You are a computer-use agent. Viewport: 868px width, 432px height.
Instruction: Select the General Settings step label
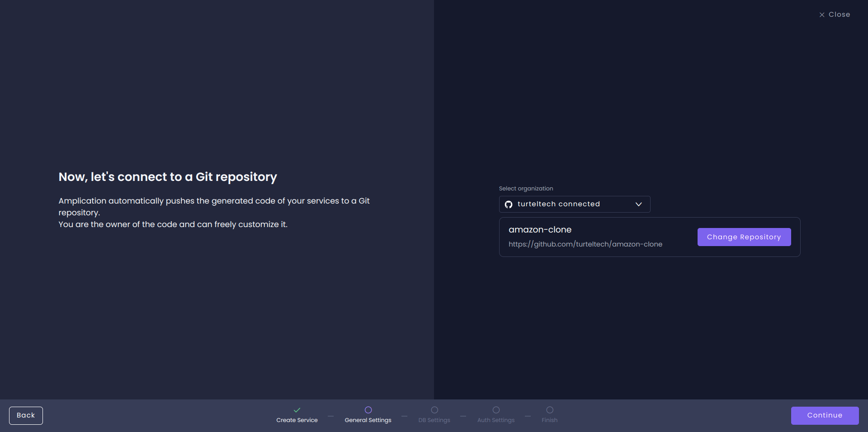(x=368, y=420)
